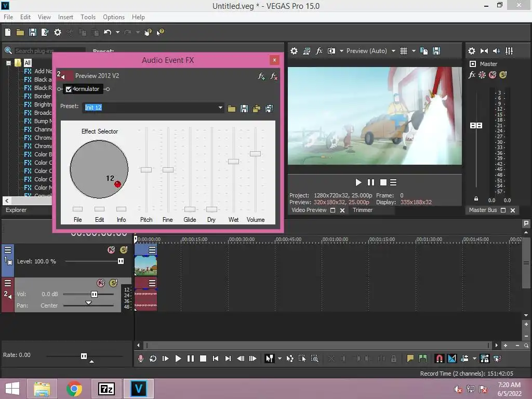The height and width of the screenshot is (399, 532).
Task: Open the Normal Edit Tool dropdown arrow
Action: (x=280, y=358)
